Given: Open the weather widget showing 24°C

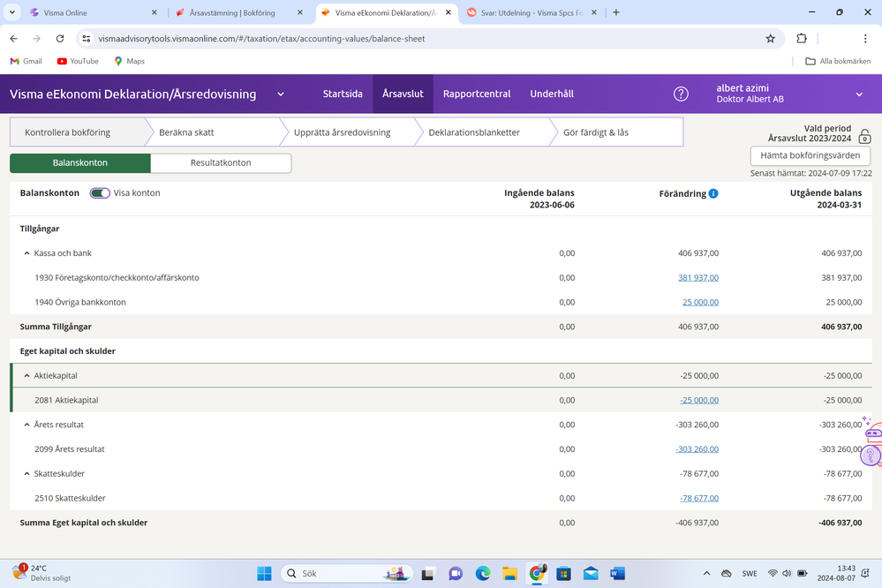Looking at the screenshot, I should (41, 573).
